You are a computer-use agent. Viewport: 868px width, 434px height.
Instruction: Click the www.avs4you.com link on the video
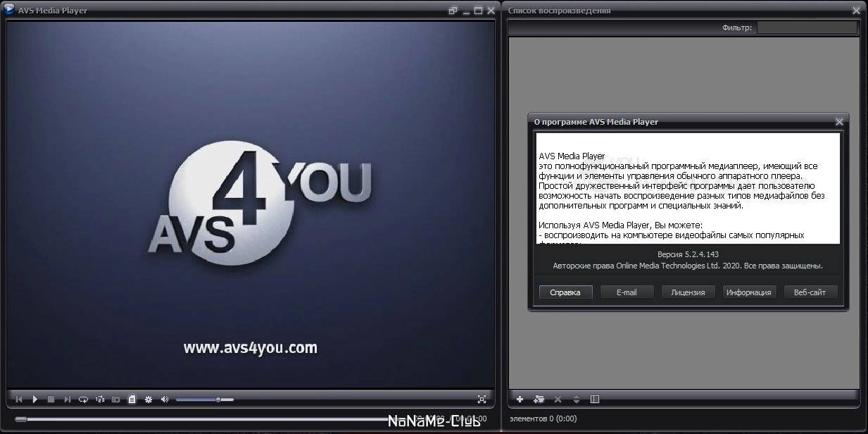(x=251, y=347)
